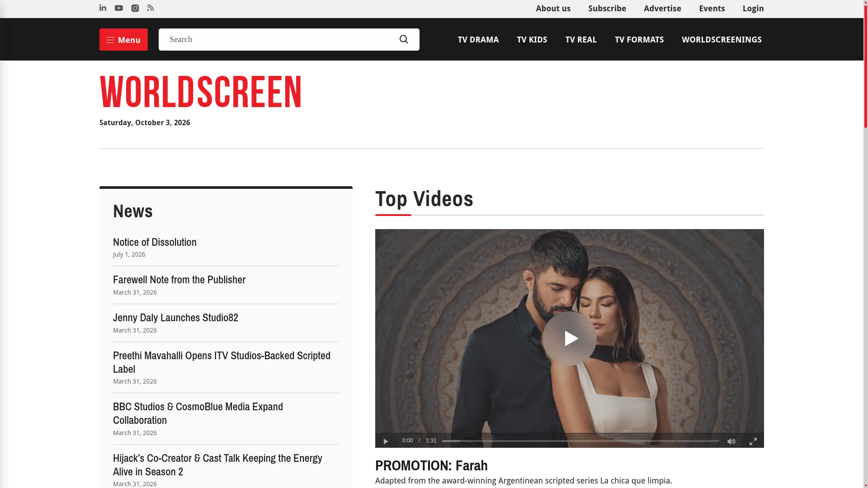
Task: Open the Notice of Dissolution article
Action: (155, 242)
